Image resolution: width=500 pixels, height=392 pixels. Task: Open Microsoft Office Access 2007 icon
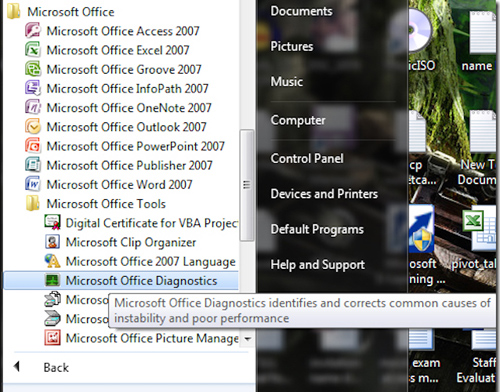point(33,31)
